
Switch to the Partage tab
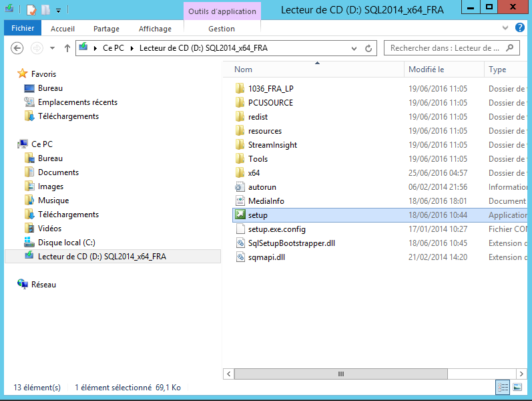tap(106, 29)
